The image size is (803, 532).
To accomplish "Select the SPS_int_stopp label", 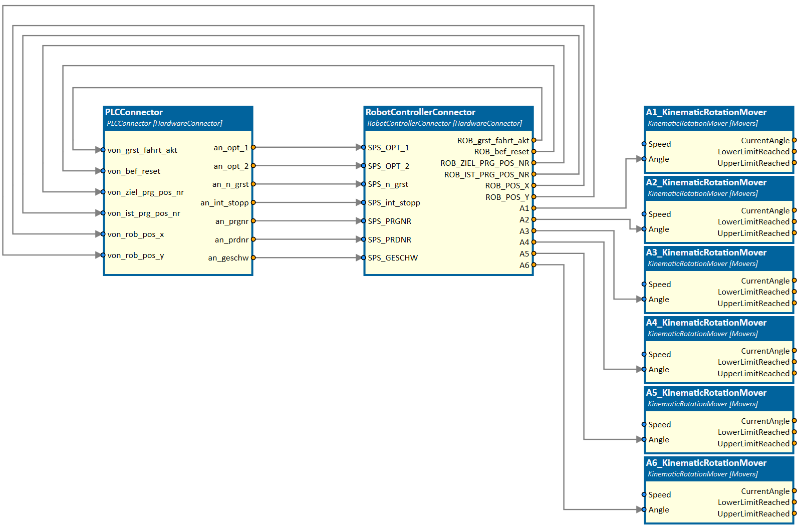I will click(394, 203).
